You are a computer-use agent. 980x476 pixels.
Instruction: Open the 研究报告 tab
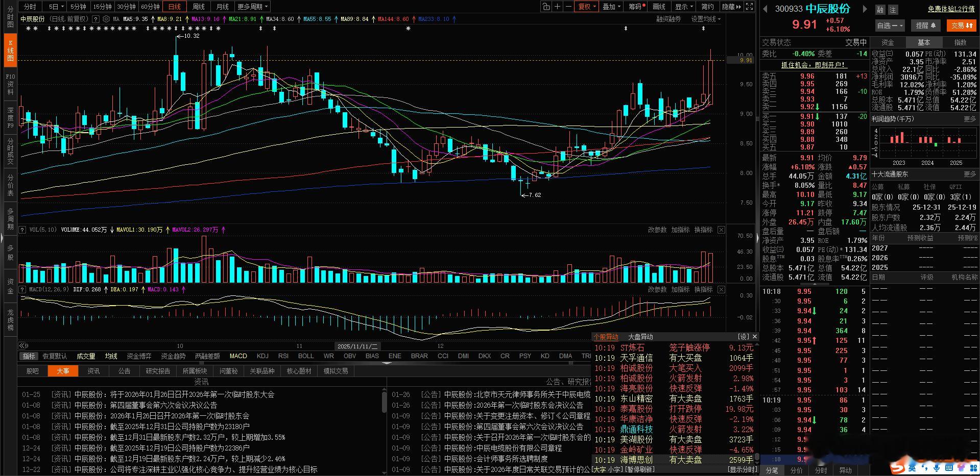pyautogui.click(x=158, y=371)
